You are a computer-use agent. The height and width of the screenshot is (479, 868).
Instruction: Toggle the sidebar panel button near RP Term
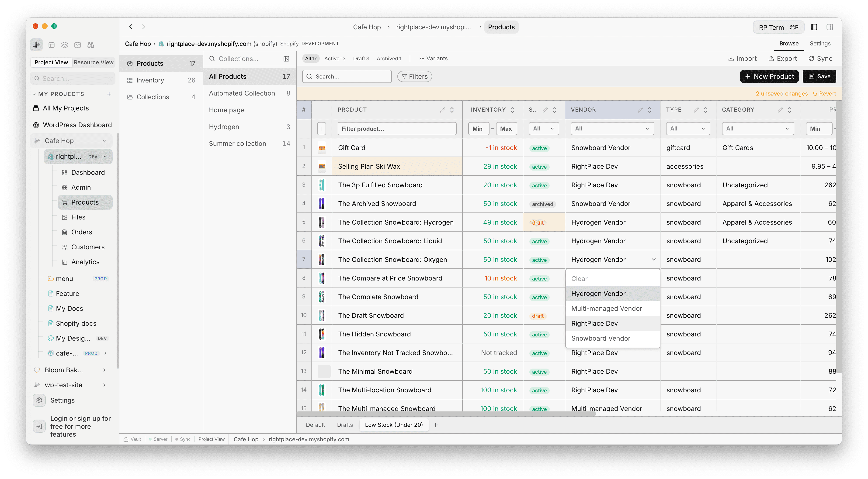pyautogui.click(x=814, y=27)
